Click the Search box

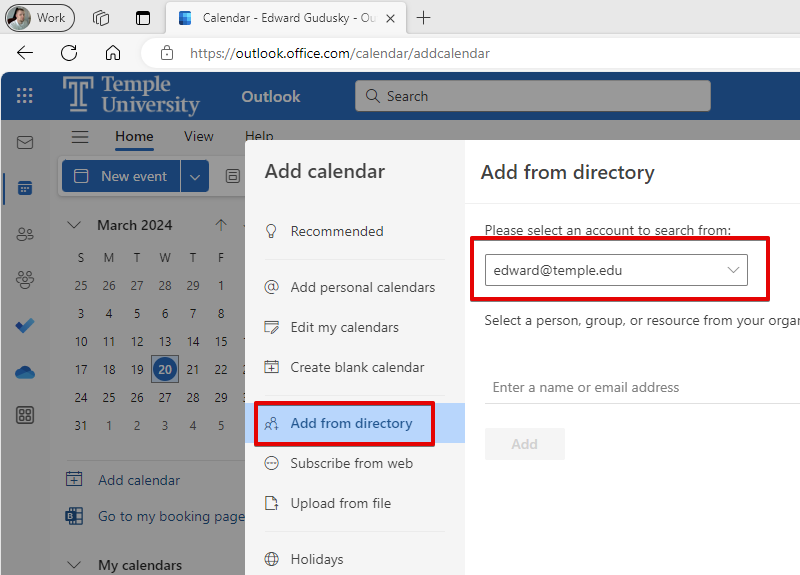tap(533, 96)
